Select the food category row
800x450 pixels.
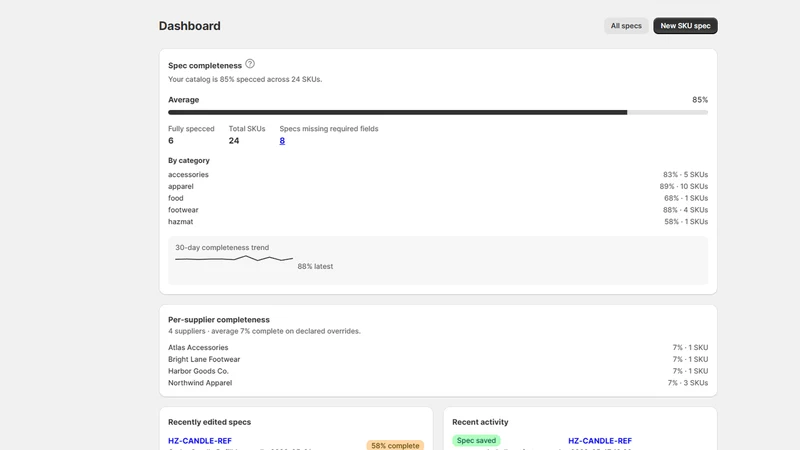[438, 198]
